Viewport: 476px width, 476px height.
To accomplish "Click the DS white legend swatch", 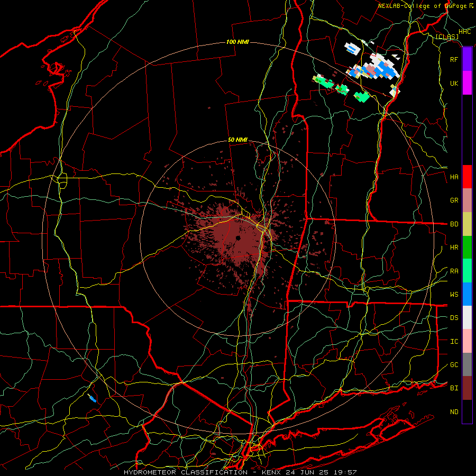I will click(x=467, y=317).
